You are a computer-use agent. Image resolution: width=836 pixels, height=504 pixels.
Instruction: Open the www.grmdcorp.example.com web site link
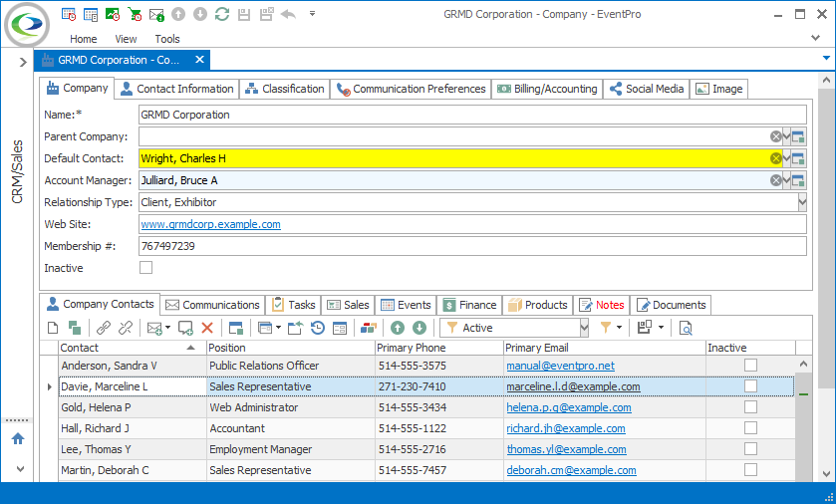pyautogui.click(x=210, y=224)
